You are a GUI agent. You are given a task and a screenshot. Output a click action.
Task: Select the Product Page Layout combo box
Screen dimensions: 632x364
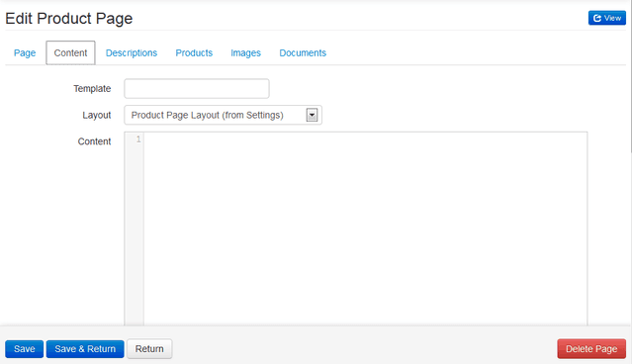223,115
